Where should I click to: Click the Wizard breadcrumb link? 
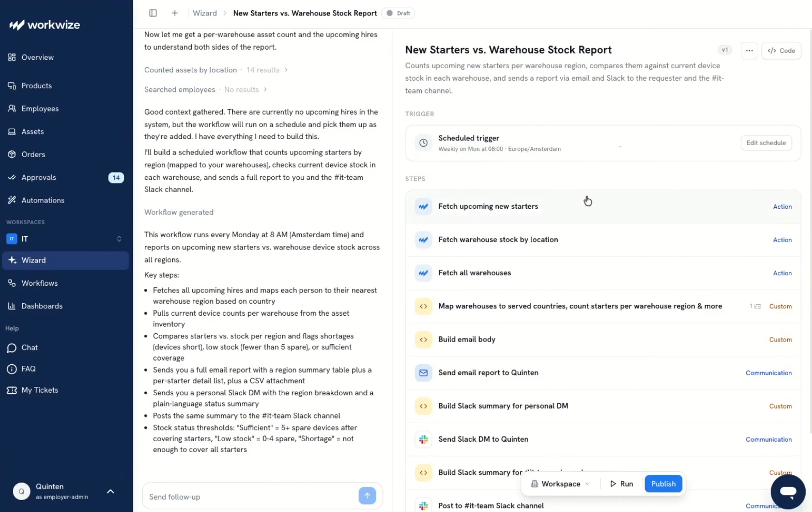pyautogui.click(x=205, y=13)
